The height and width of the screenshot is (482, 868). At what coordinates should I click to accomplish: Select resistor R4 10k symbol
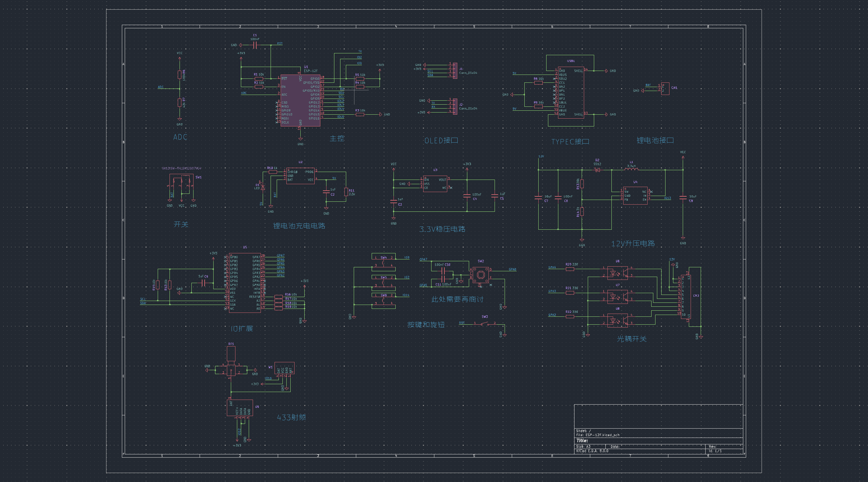coord(360,87)
